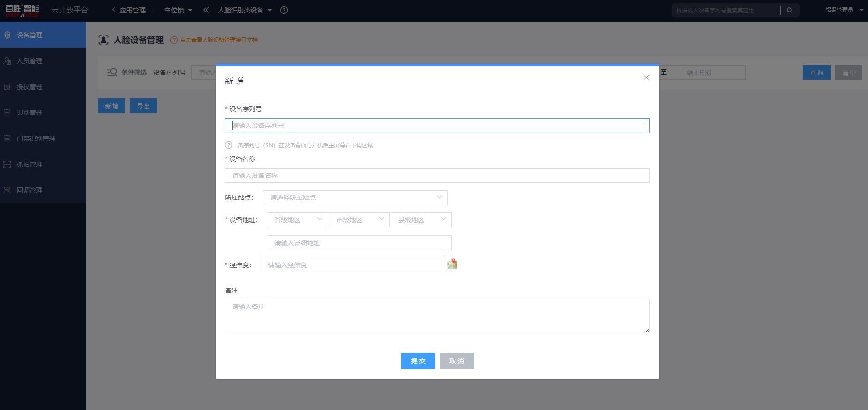Open the interface documentation help icon
868x410 pixels.
(x=174, y=40)
